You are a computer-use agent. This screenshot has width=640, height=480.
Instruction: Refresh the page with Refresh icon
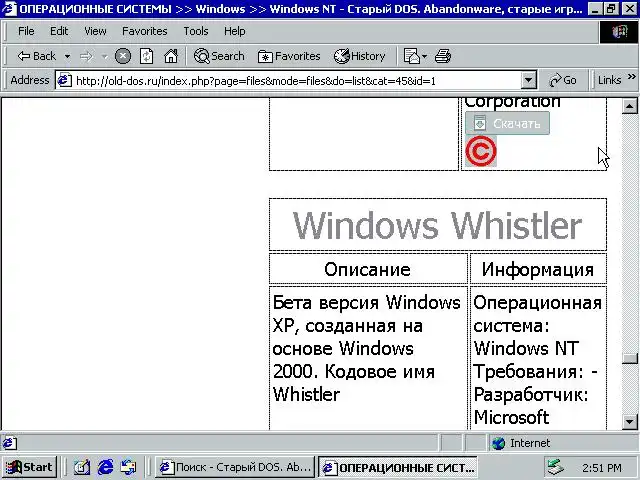[147, 56]
